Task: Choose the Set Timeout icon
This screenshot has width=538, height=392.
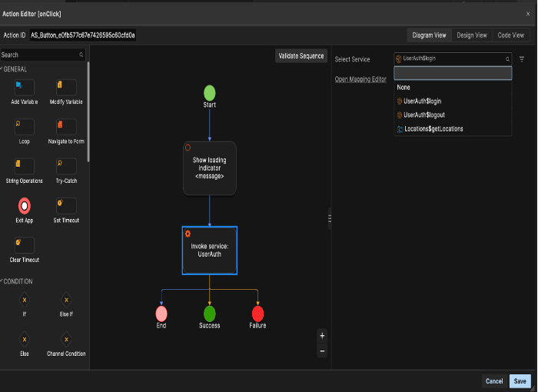Action: [x=66, y=206]
